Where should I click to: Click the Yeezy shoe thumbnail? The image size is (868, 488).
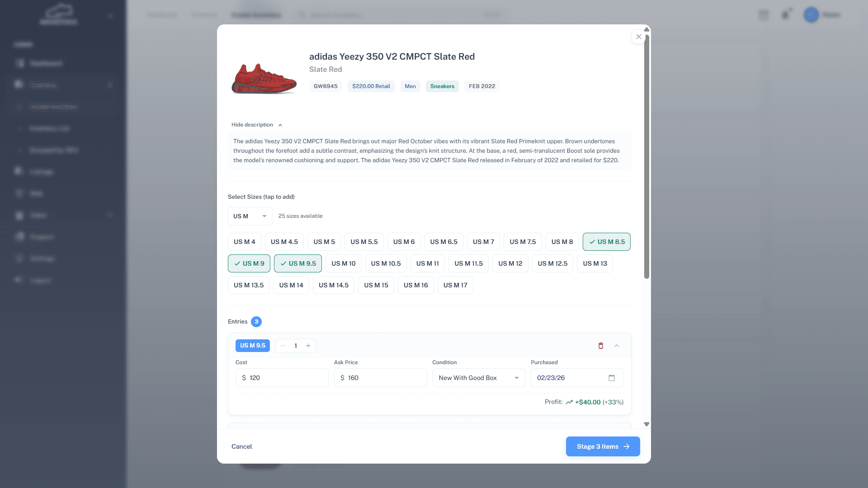264,78
